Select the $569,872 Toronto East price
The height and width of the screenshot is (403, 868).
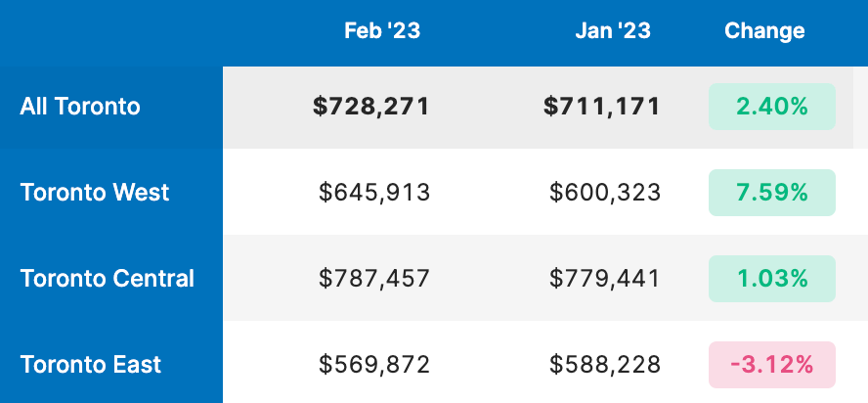[x=374, y=365]
